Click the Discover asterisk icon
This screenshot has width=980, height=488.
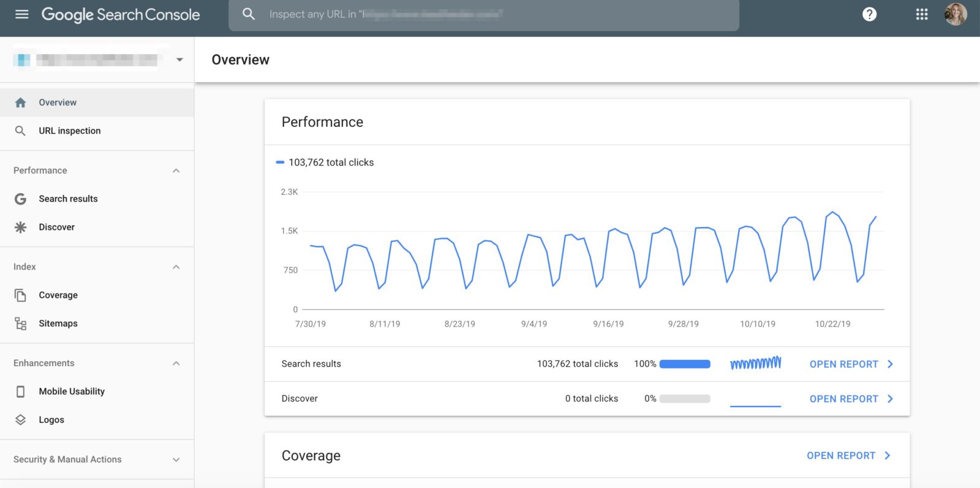(x=20, y=227)
